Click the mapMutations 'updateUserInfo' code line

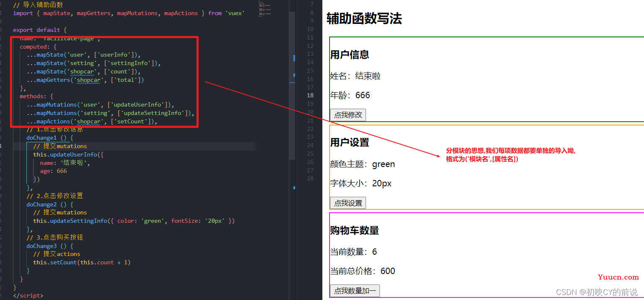(100, 105)
